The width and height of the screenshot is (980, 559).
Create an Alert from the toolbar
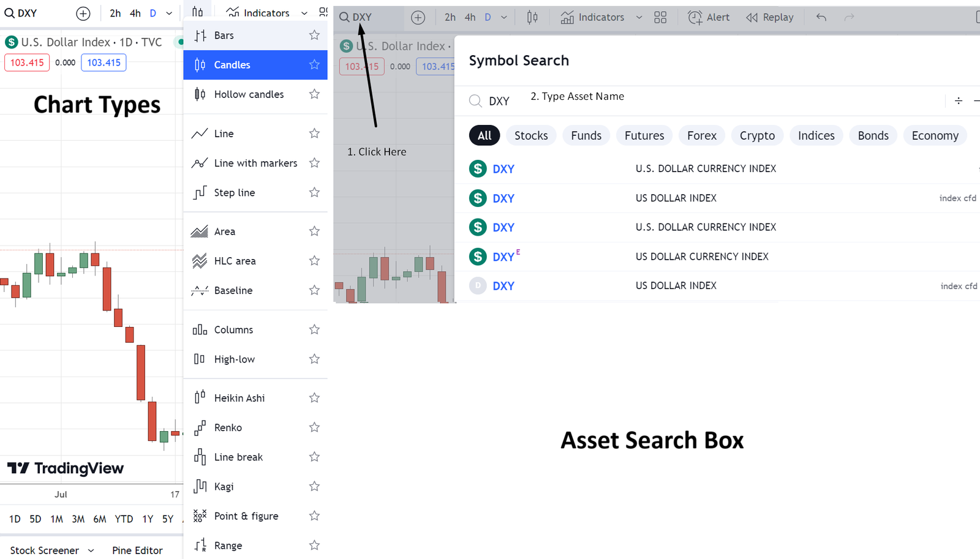(709, 18)
